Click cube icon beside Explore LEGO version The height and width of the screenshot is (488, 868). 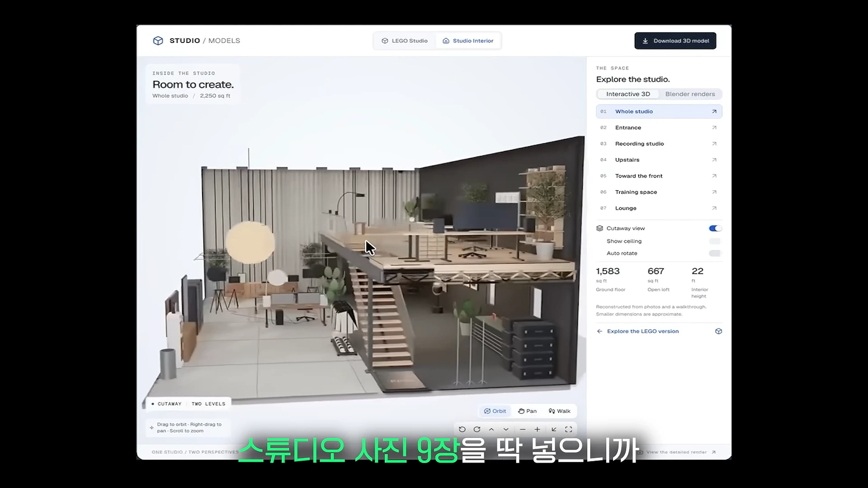point(718,331)
